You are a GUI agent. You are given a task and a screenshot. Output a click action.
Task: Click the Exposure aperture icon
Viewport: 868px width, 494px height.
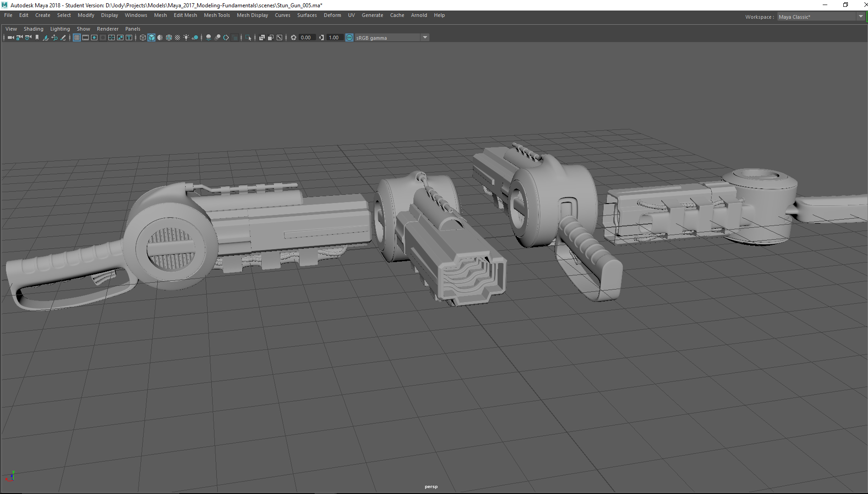(293, 38)
